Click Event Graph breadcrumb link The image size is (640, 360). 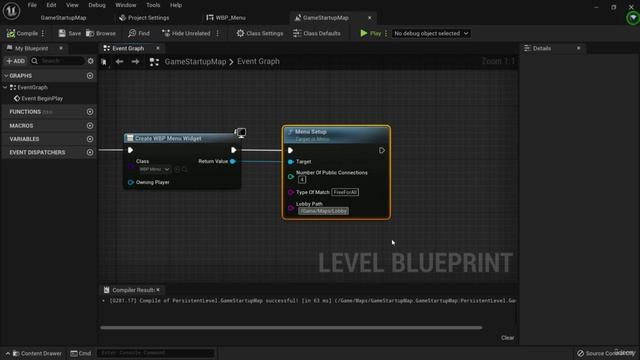click(x=258, y=62)
